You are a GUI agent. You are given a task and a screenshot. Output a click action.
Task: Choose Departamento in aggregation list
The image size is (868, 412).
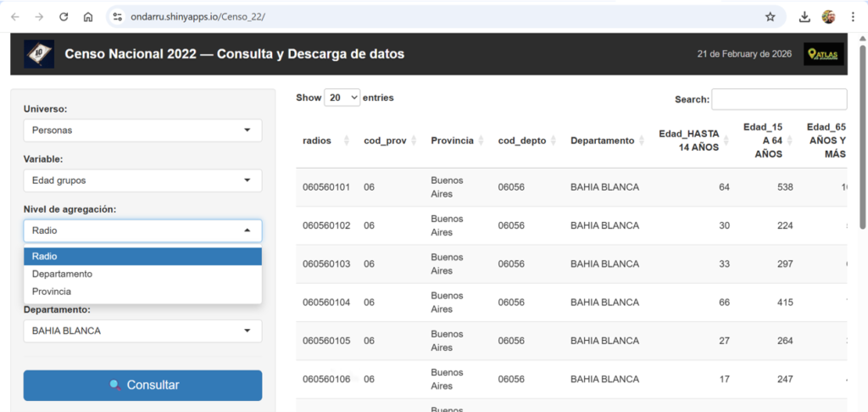pyautogui.click(x=63, y=274)
